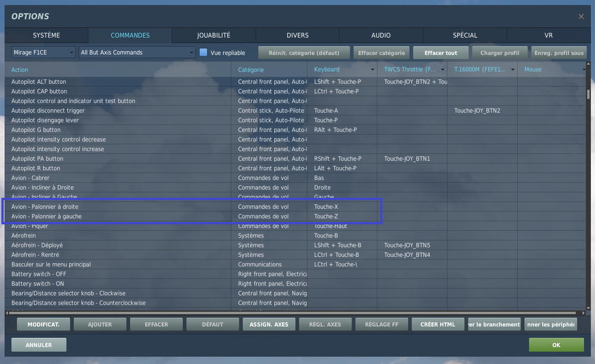Open the T.16000M column dropdown arrow
Screen dimensions: 595x364
pos(513,70)
